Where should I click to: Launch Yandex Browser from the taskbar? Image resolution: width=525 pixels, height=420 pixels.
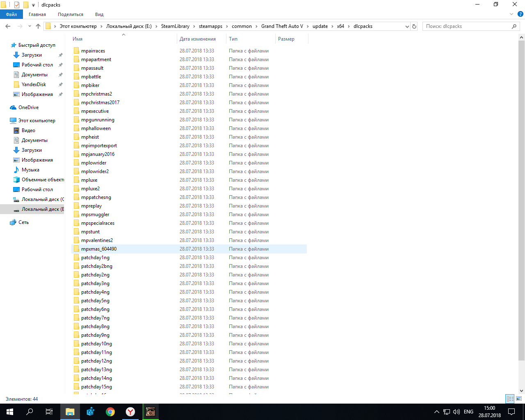[x=130, y=412]
